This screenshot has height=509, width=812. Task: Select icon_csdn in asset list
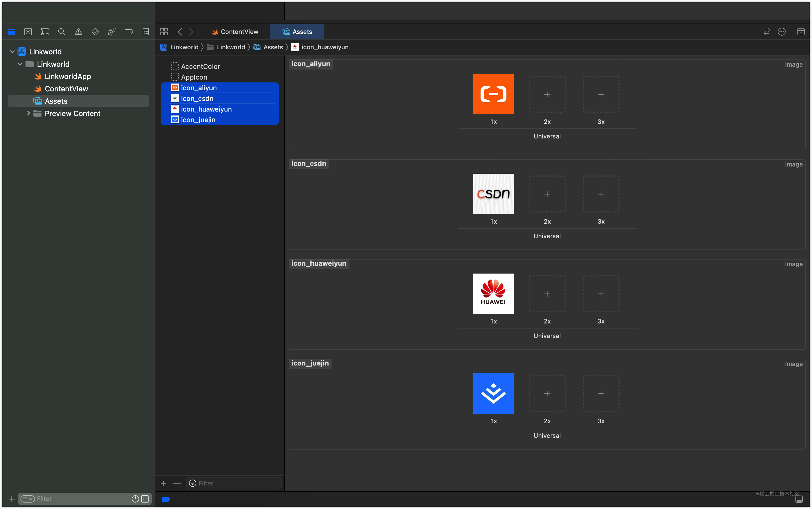[220, 98]
